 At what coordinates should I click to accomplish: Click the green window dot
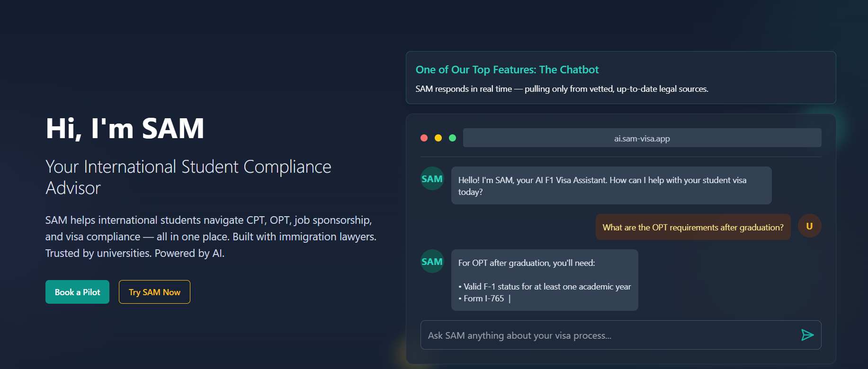click(x=453, y=138)
